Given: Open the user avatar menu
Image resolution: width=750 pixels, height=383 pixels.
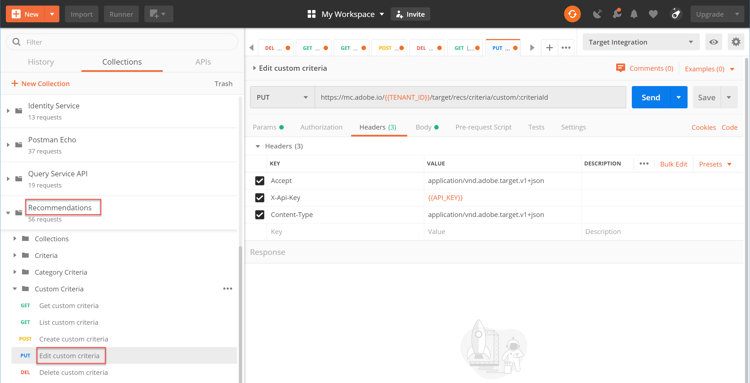Looking at the screenshot, I should tap(676, 14).
